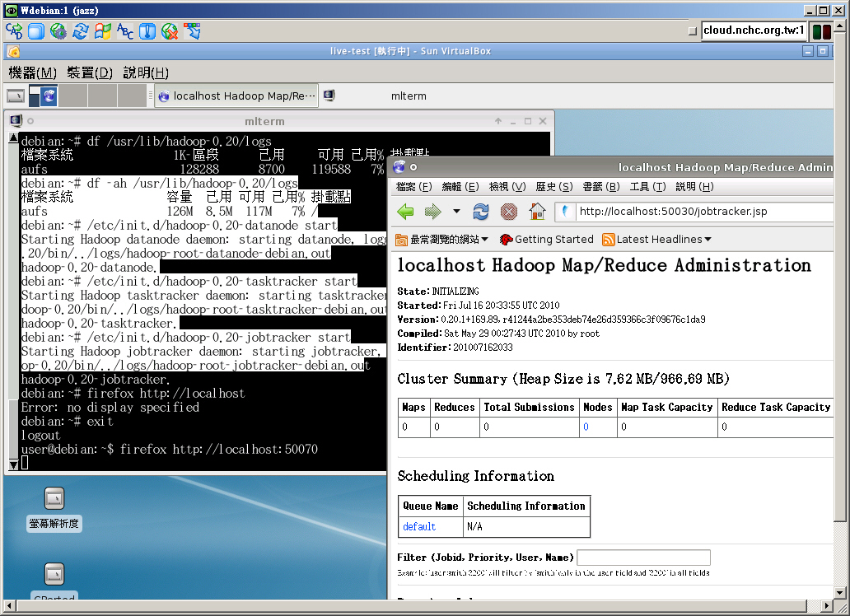Click the show-desktop icon in the guest panel

[x=16, y=96]
